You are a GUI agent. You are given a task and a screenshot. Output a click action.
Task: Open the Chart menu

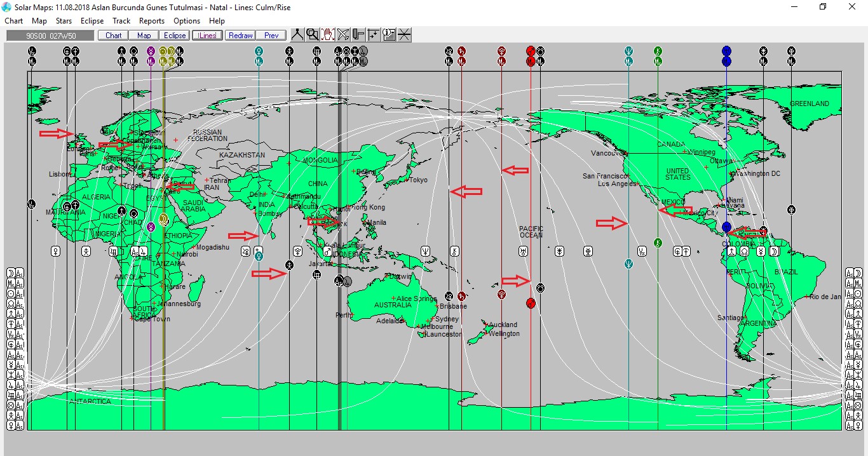point(14,21)
